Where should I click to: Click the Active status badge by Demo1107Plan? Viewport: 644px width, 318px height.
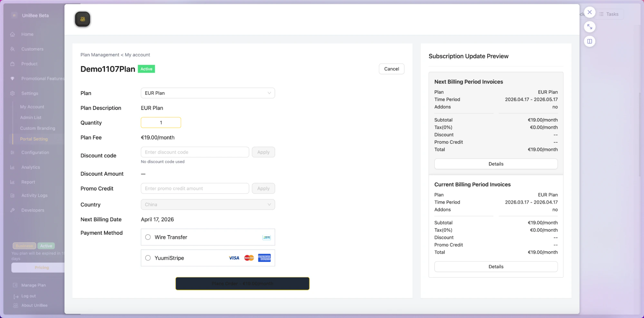click(x=146, y=69)
